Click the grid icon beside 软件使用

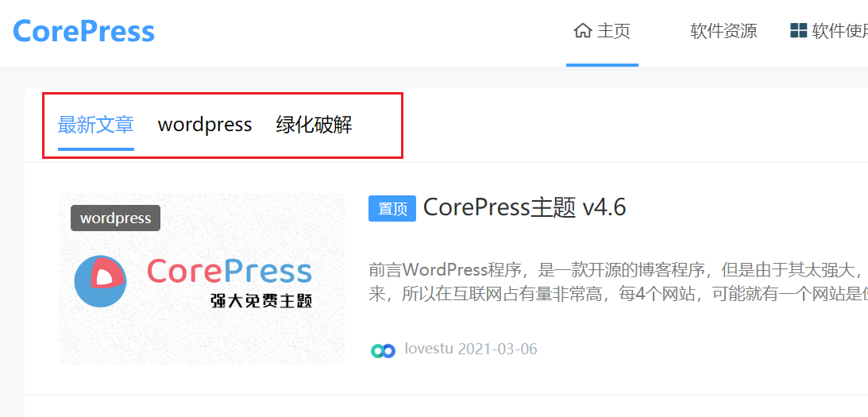[798, 30]
